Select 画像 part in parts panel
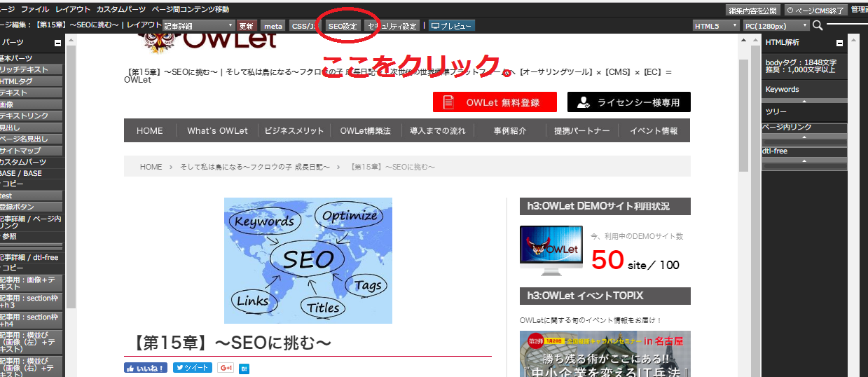Screen dimensions: 868x377 tap(31, 104)
